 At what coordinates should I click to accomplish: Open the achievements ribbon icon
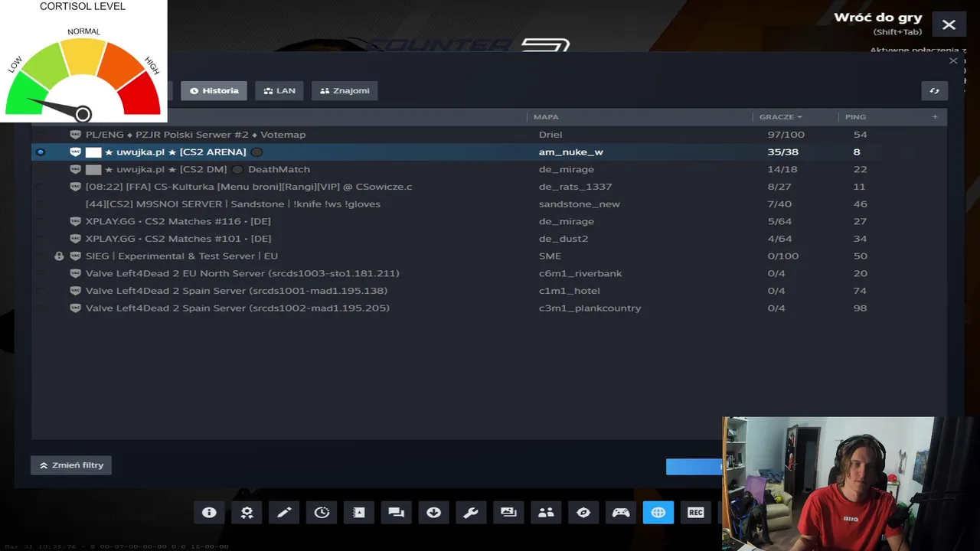pos(247,513)
